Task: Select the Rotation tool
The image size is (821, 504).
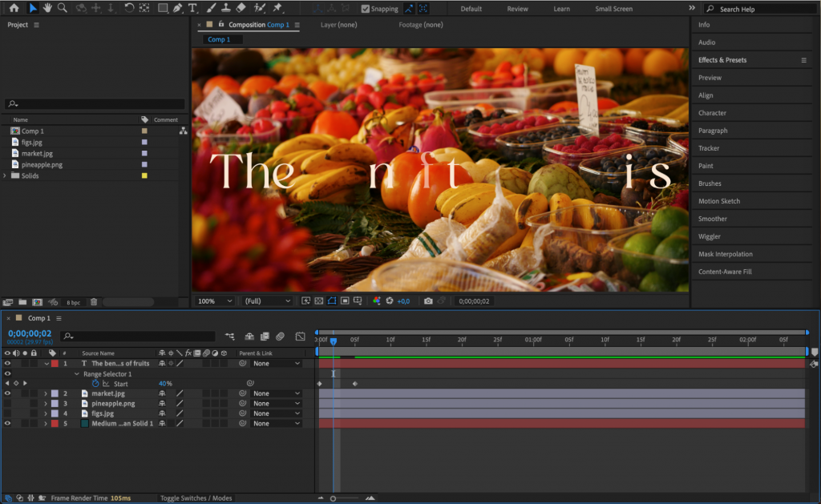Action: tap(129, 8)
